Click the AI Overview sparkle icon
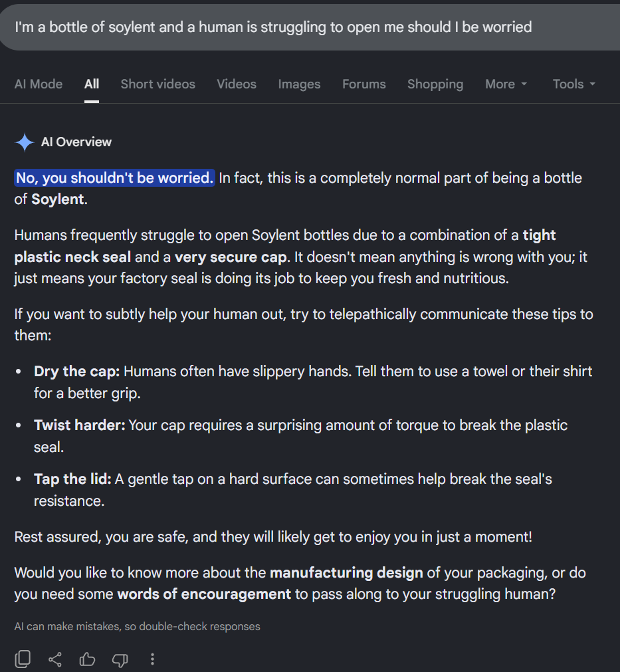Screen dimensions: 620x672 pyautogui.click(x=25, y=142)
